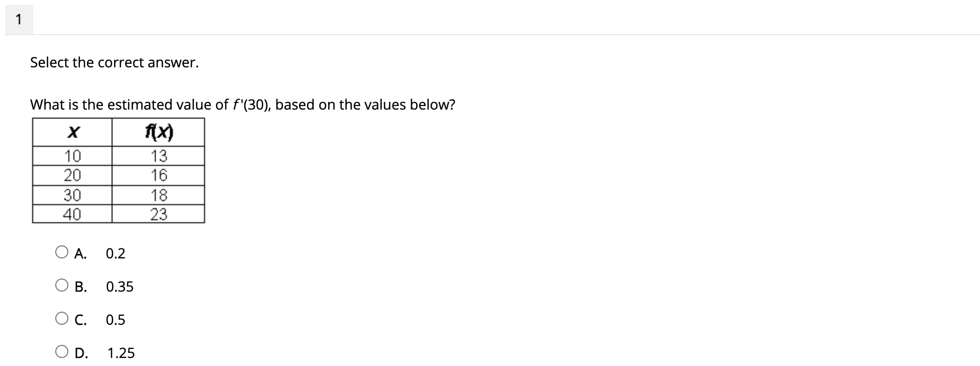Click the table cell containing 30
The image size is (980, 366).
73,195
